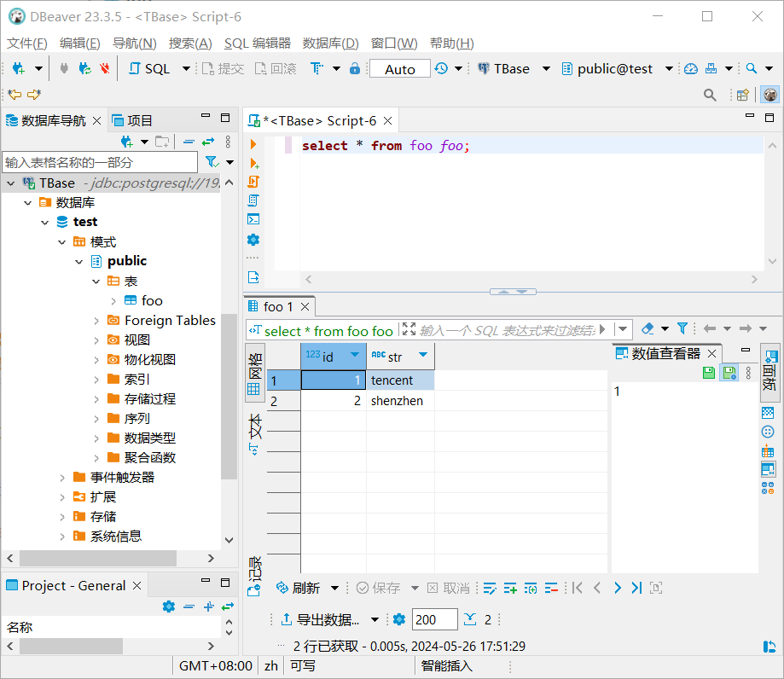
Task: Click the navigator vertical scrollbar thumb
Action: (229, 397)
